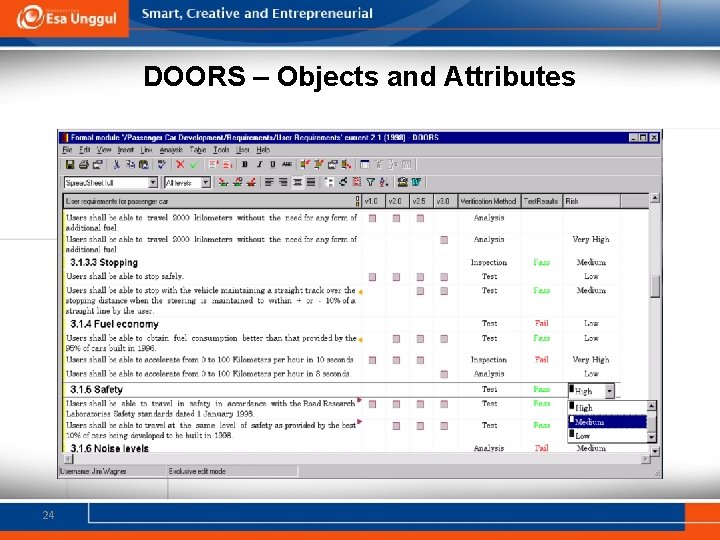The width and height of the screenshot is (720, 540).
Task: Open the All levels dropdown
Action: click(x=206, y=183)
